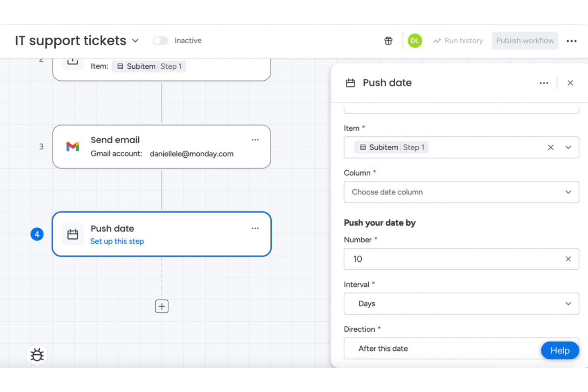Open Run history
This screenshot has height=392, width=588.
point(458,41)
